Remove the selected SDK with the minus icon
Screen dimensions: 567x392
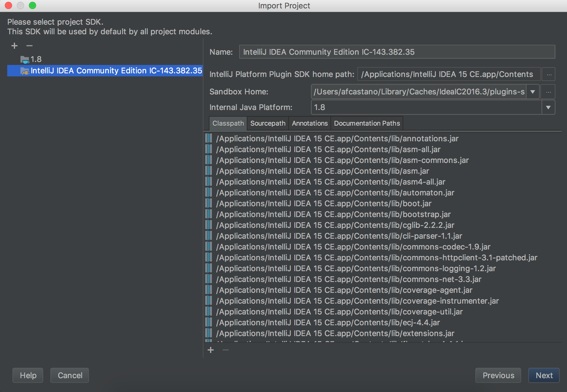[29, 46]
